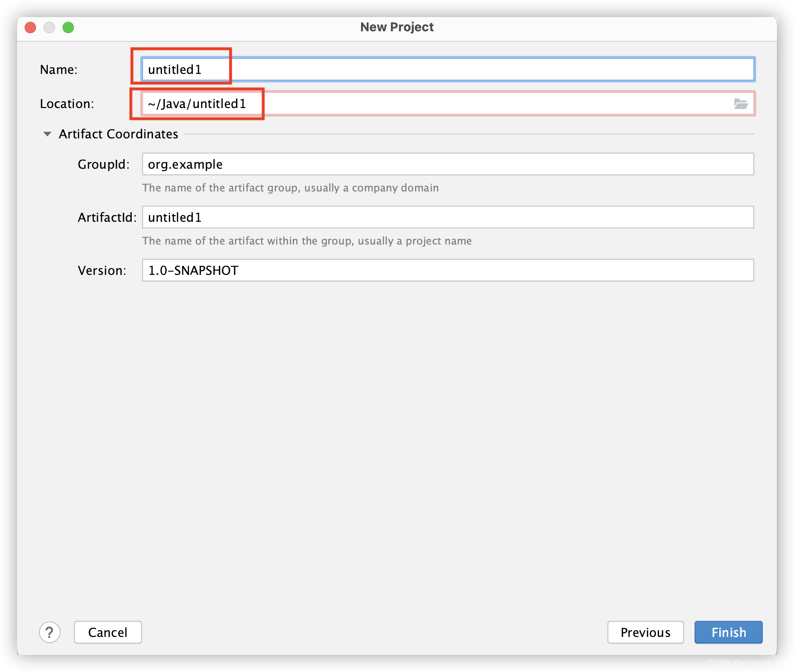Click Finish to create the project
This screenshot has width=795, height=672.
pos(728,632)
